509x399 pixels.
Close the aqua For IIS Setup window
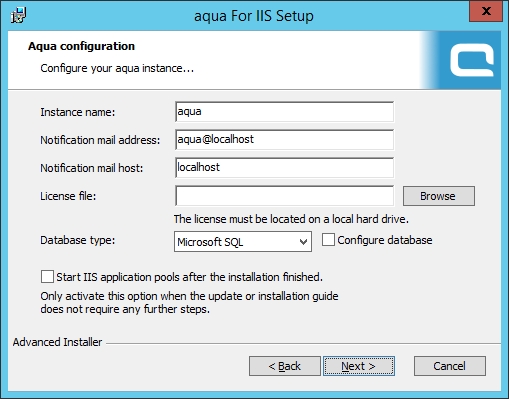tap(486, 12)
